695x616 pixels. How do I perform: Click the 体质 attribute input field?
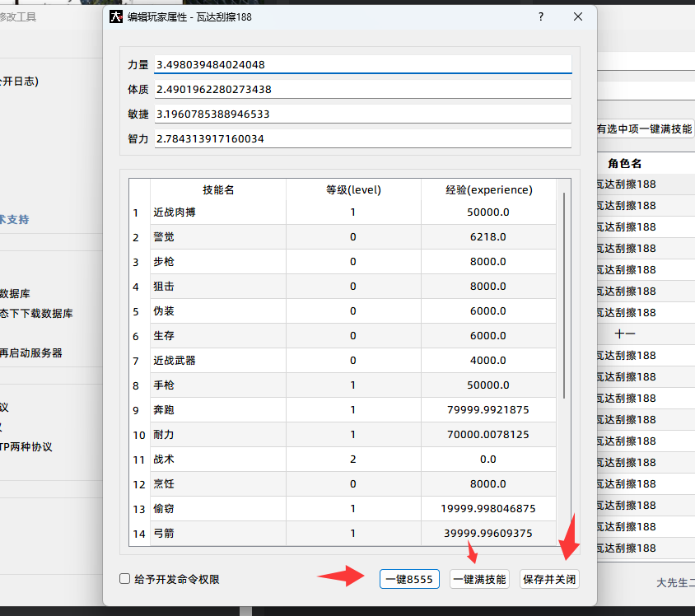[362, 89]
